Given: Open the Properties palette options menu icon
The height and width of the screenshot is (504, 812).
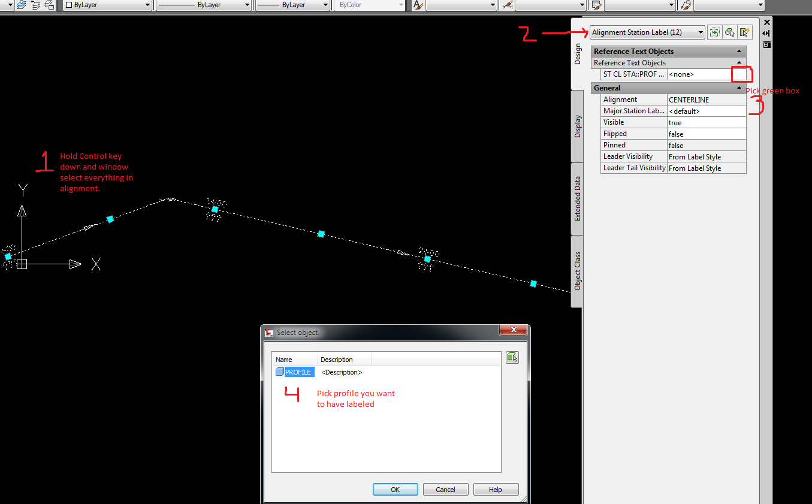Looking at the screenshot, I should coord(766,45).
